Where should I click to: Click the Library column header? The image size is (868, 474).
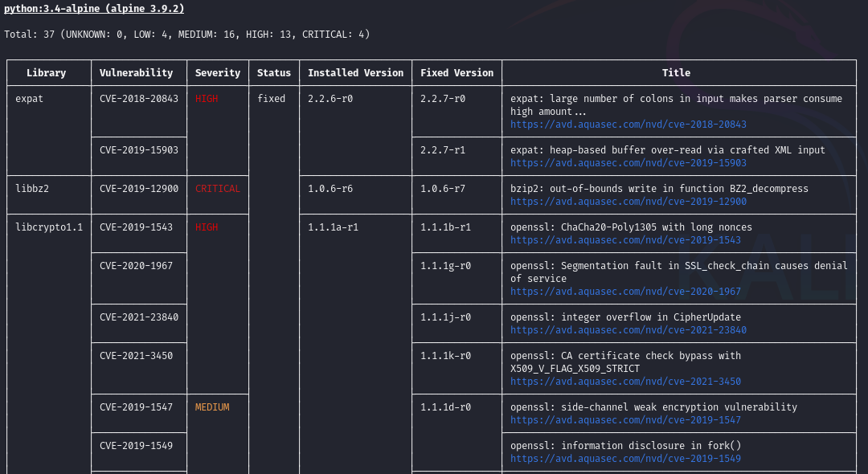[x=46, y=73]
